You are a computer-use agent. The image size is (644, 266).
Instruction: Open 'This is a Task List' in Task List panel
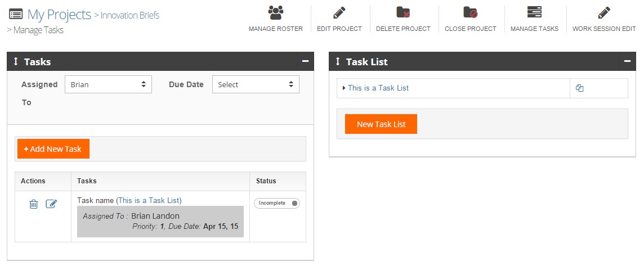(378, 88)
